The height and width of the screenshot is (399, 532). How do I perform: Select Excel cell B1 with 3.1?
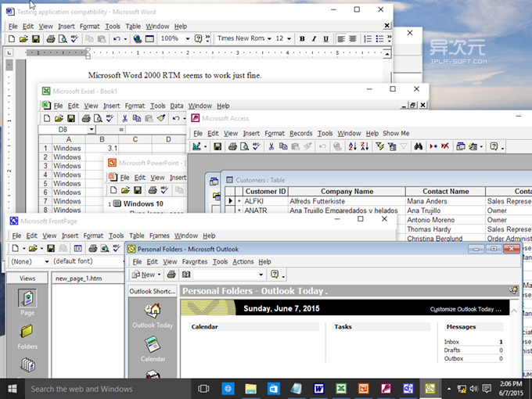pyautogui.click(x=102, y=149)
